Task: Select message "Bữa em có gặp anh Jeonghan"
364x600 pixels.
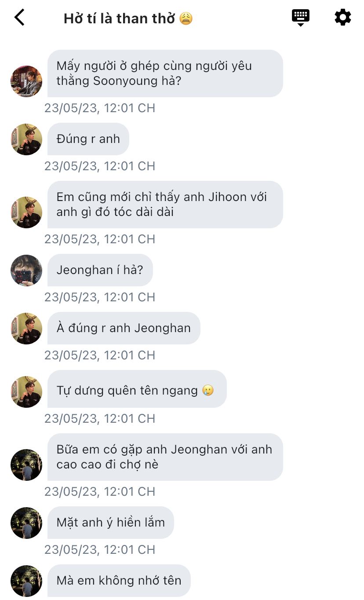Action: (165, 457)
